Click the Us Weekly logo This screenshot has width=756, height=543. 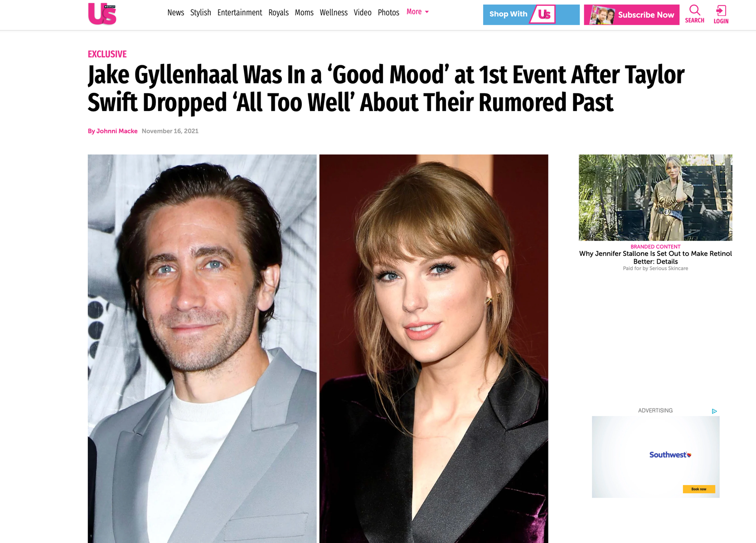[102, 14]
